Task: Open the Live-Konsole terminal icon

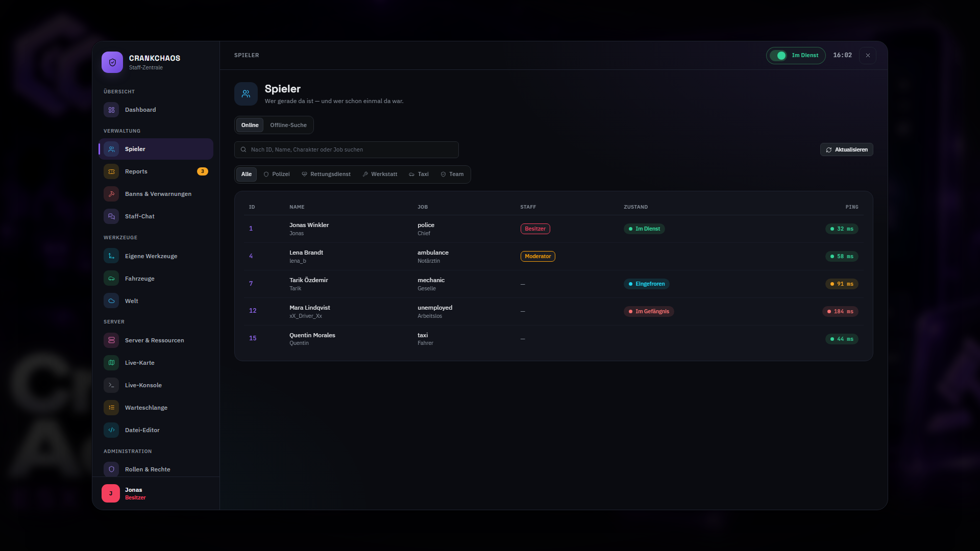Action: 111,385
